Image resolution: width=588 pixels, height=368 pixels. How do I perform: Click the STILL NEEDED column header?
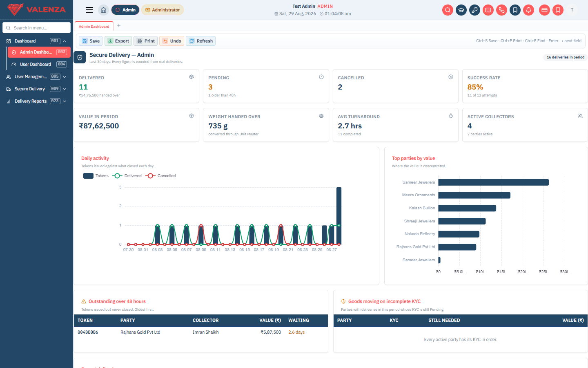[x=444, y=320]
